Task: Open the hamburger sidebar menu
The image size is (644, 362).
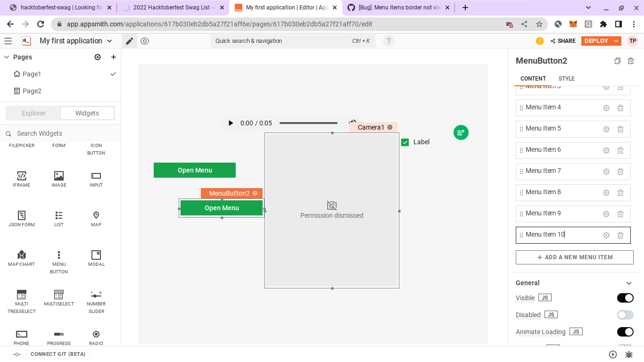Action: tap(8, 41)
